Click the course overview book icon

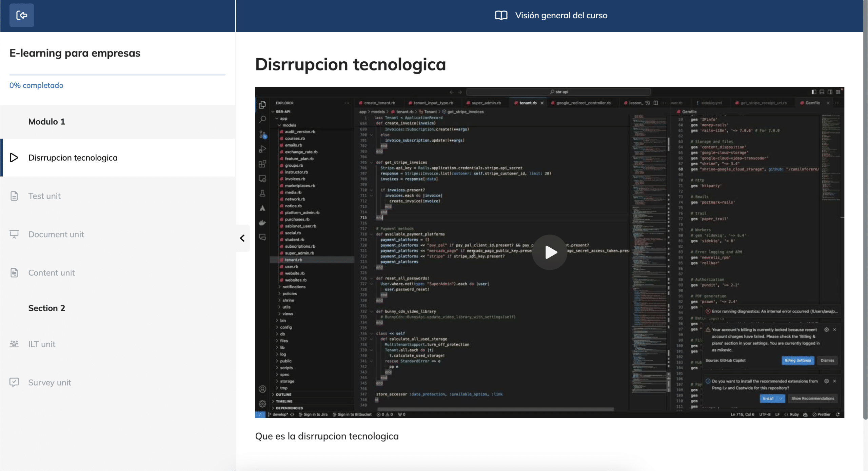tap(501, 16)
